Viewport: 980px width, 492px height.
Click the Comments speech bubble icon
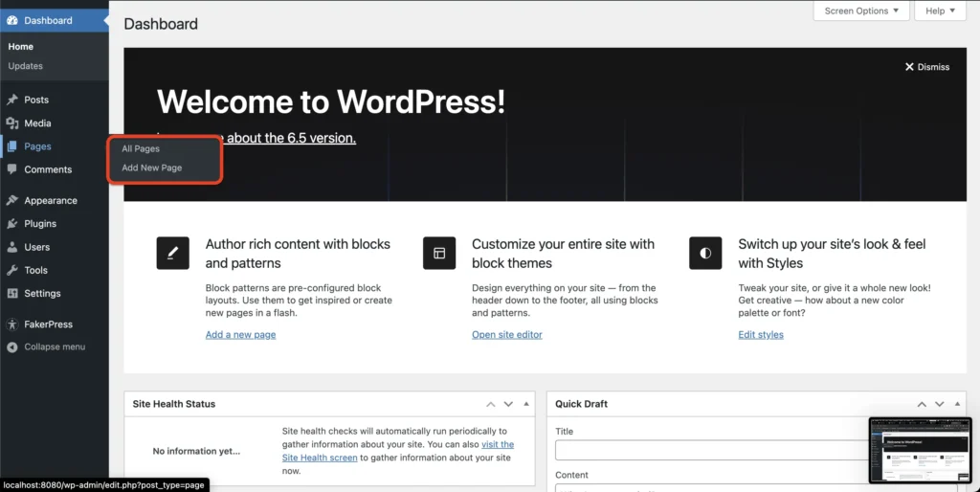(11, 169)
